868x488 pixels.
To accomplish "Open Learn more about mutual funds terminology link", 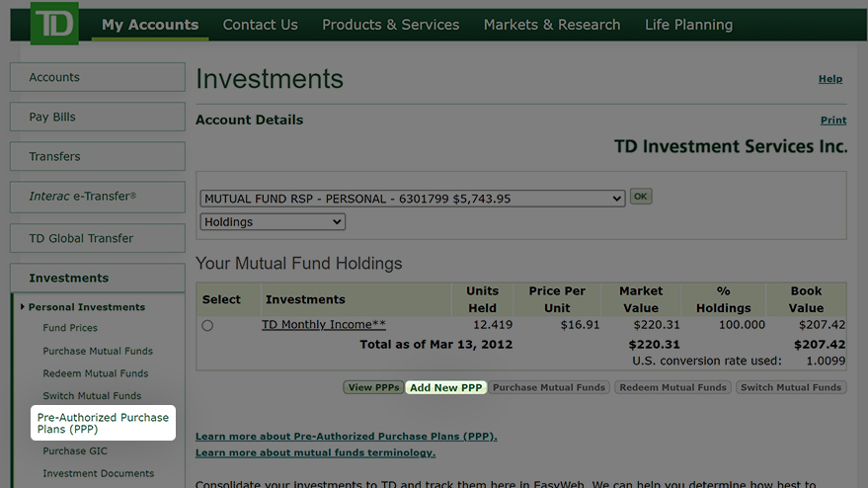I will pos(316,452).
